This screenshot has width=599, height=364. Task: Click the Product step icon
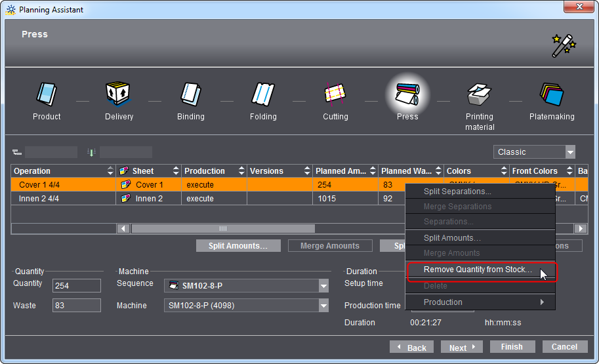47,96
